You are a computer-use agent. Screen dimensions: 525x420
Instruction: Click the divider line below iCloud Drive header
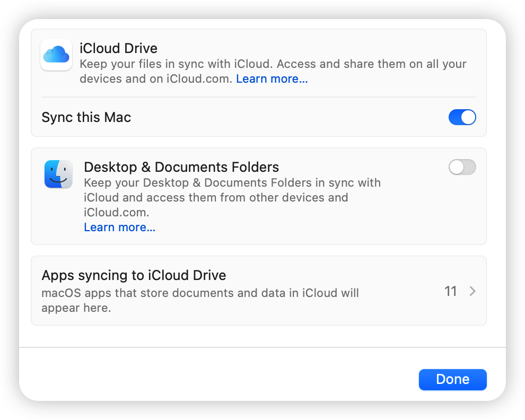[258, 97]
